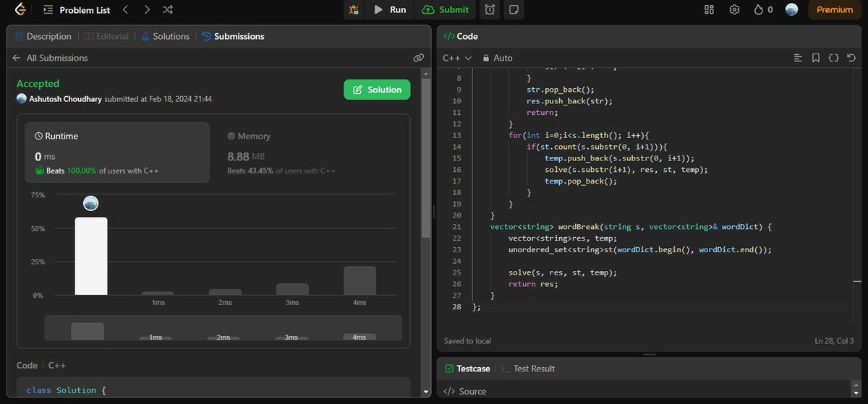Click the bookmark icon in editor toolbar
This screenshot has height=404, width=868.
[816, 58]
